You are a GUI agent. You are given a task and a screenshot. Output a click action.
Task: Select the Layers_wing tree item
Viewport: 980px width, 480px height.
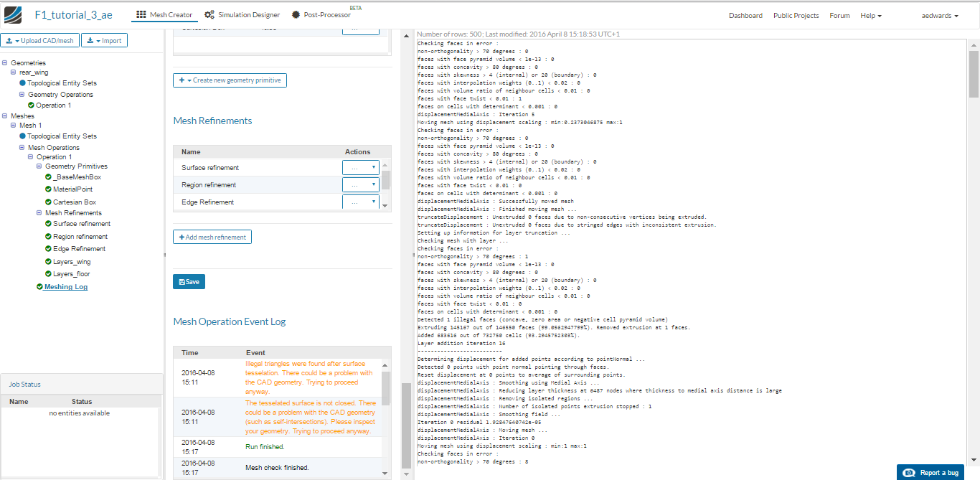pyautogui.click(x=72, y=262)
